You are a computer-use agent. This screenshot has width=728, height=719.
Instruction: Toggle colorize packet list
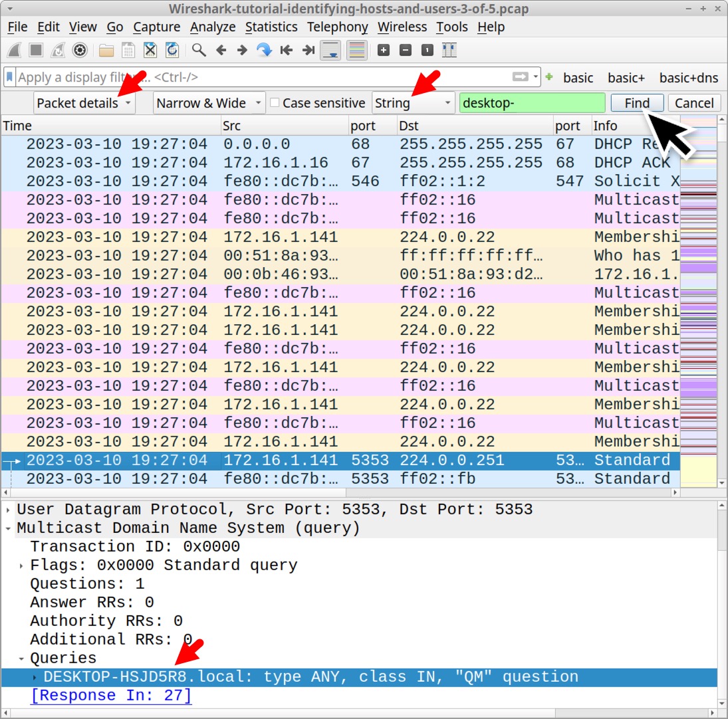[x=357, y=51]
